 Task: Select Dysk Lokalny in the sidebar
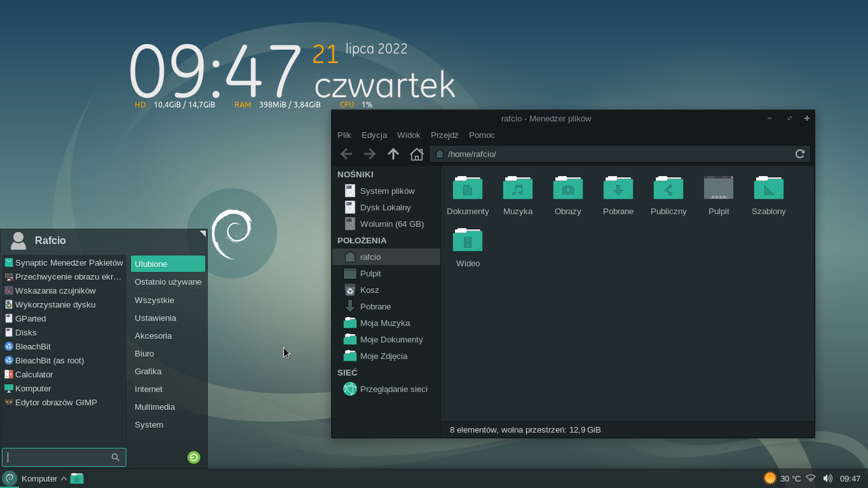(x=387, y=207)
